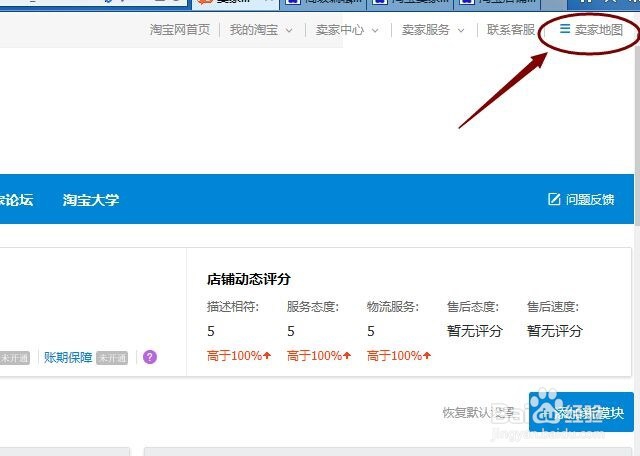Click 高于100% under 物流服务

tap(399, 356)
